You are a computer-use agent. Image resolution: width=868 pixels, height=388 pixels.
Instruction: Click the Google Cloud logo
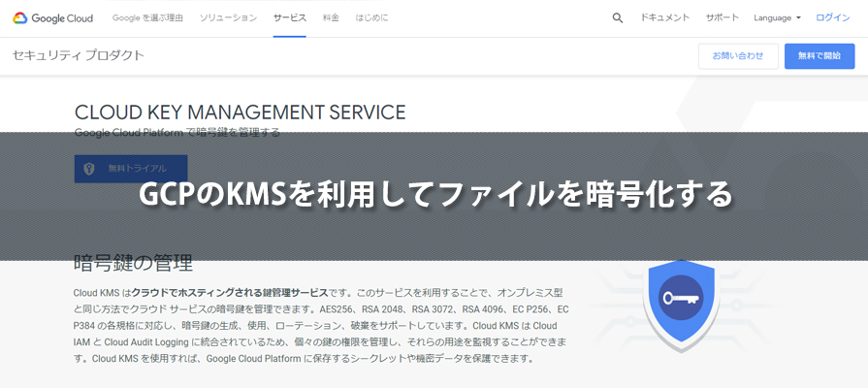52,17
